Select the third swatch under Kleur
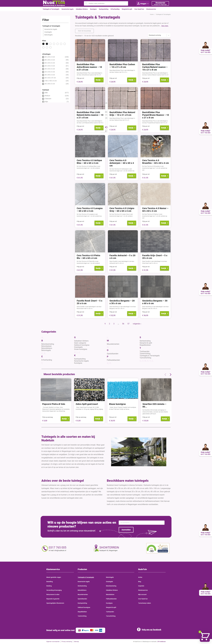 coord(50,44)
